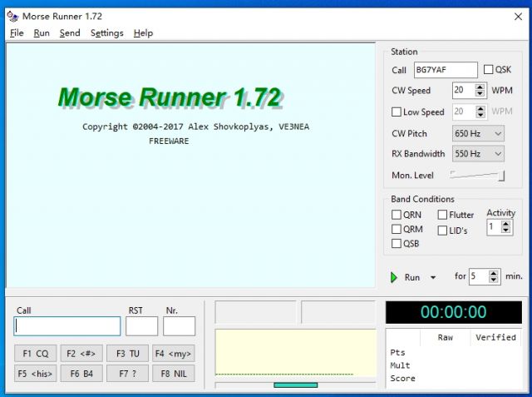Image resolution: width=532 pixels, height=397 pixels.
Task: Open the File menu
Action: click(x=17, y=33)
